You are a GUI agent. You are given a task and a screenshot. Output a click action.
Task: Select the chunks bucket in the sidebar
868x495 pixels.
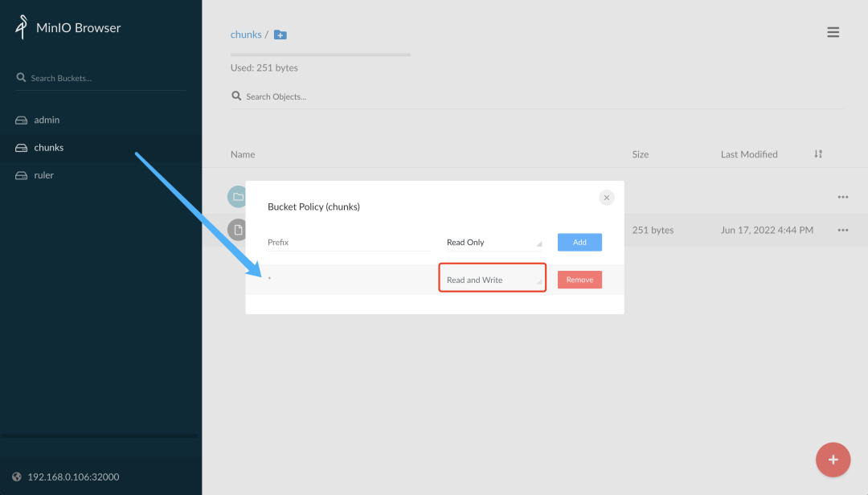click(x=100, y=148)
